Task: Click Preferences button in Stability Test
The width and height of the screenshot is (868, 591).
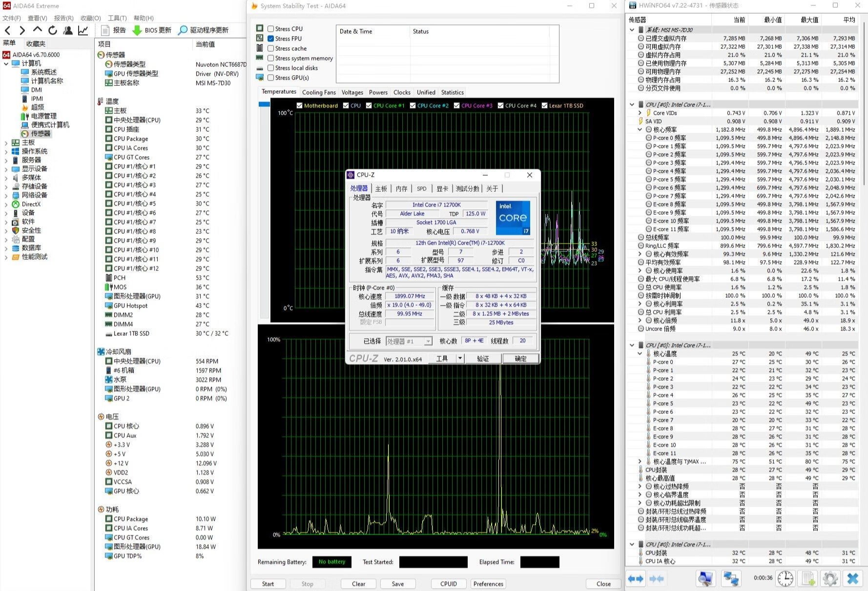Action: coord(488,584)
